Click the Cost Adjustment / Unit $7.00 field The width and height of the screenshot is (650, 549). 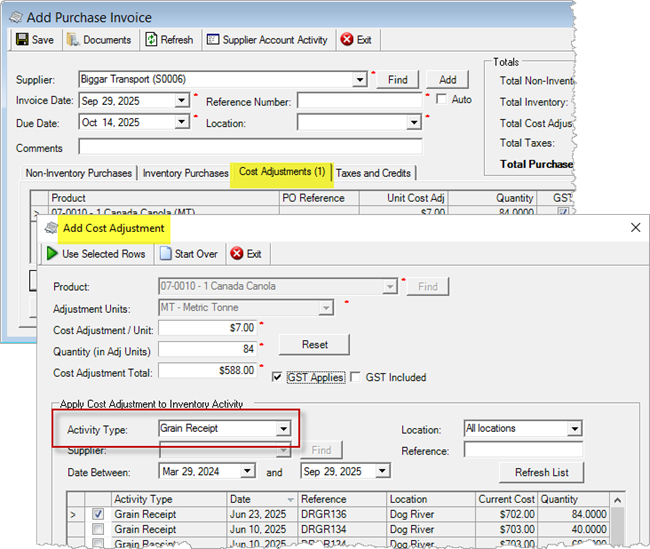(208, 328)
